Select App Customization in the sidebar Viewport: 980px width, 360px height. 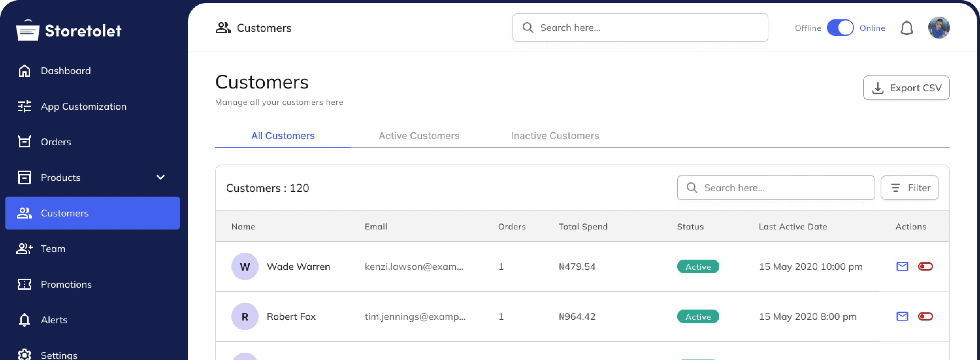(84, 106)
